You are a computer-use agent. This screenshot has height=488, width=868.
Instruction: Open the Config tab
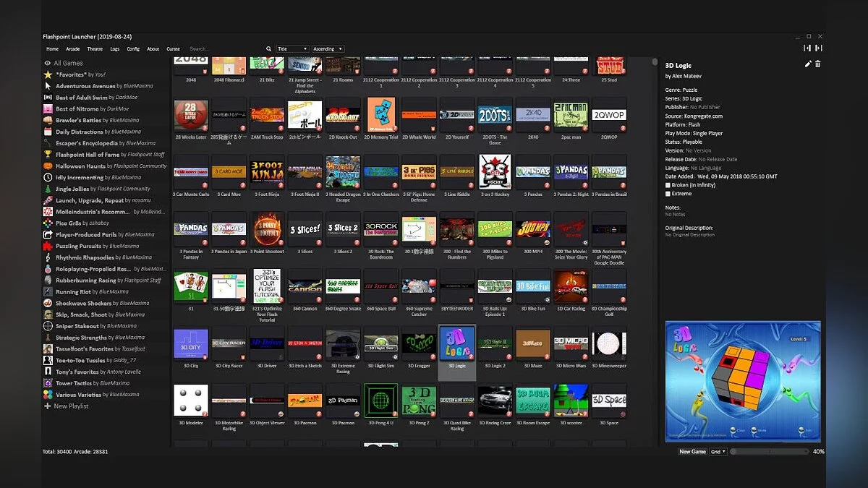pyautogui.click(x=133, y=49)
